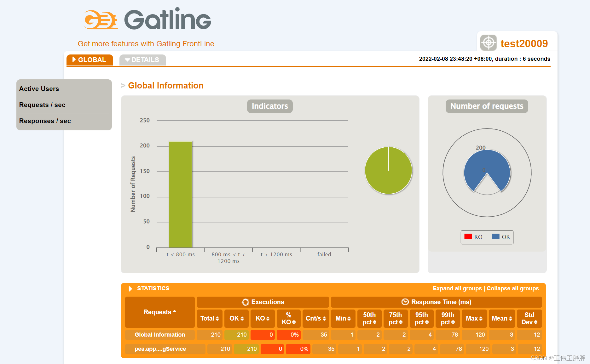Image resolution: width=590 pixels, height=364 pixels.
Task: Click the run date and duration text
Action: [x=484, y=59]
